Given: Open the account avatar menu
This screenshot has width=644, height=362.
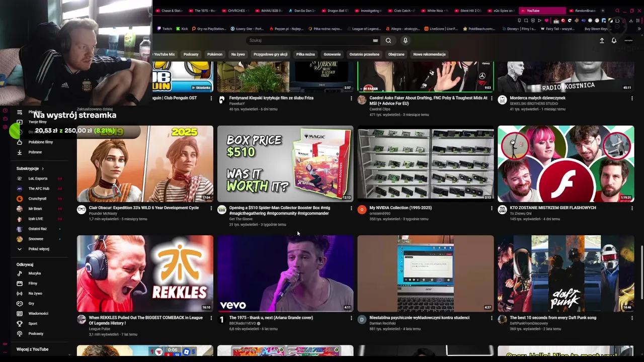Looking at the screenshot, I should [x=628, y=41].
